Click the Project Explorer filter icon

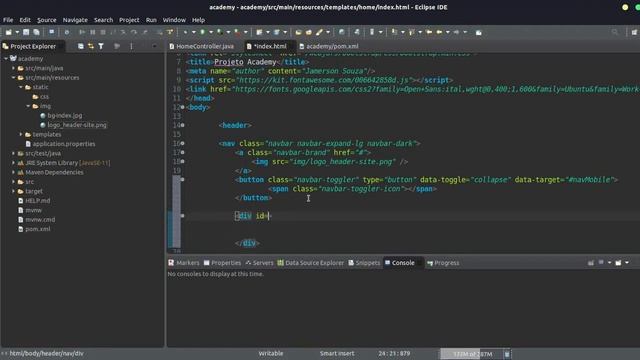pyautogui.click(x=101, y=46)
